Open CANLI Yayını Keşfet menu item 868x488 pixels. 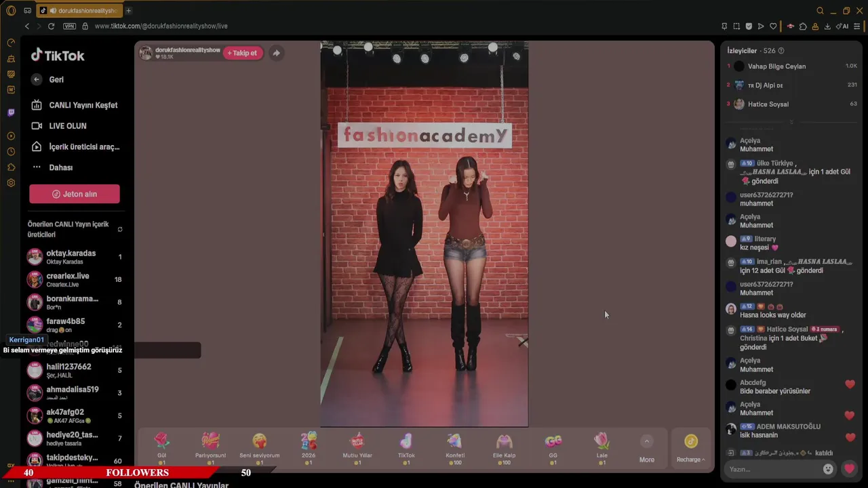(x=75, y=105)
